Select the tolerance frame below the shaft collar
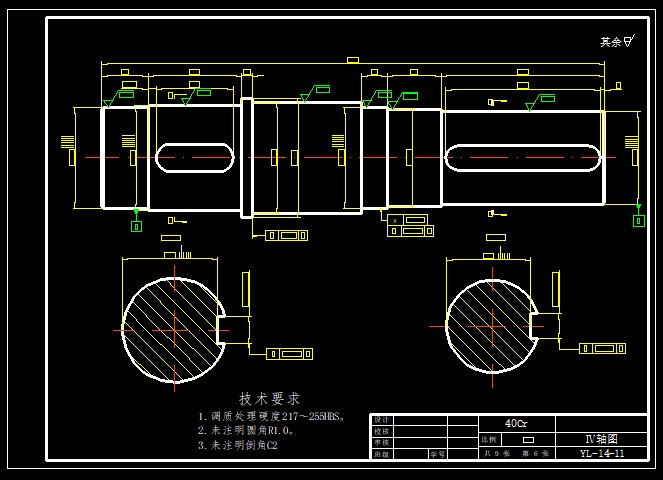The width and height of the screenshot is (663, 480). click(287, 236)
